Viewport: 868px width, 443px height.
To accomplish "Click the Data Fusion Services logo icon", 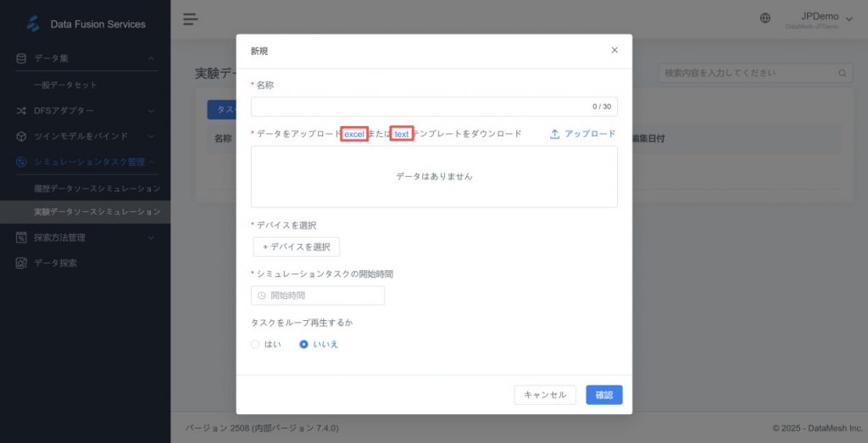I will click(x=33, y=24).
